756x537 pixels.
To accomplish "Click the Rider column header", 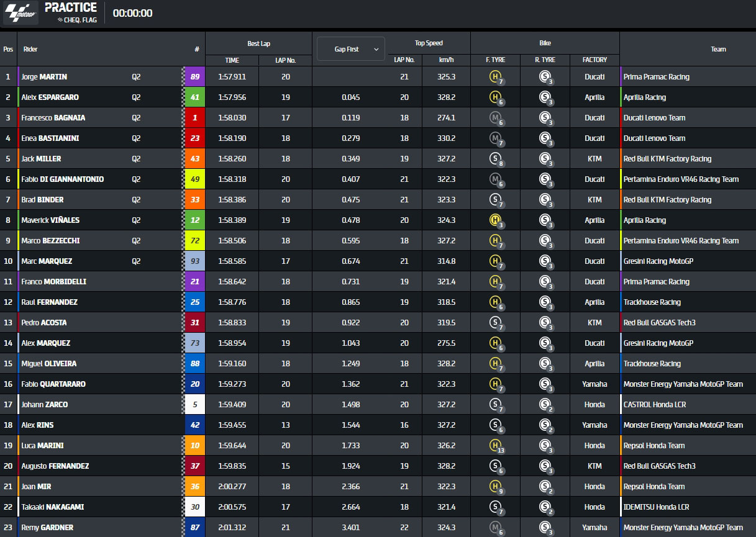I will [30, 49].
